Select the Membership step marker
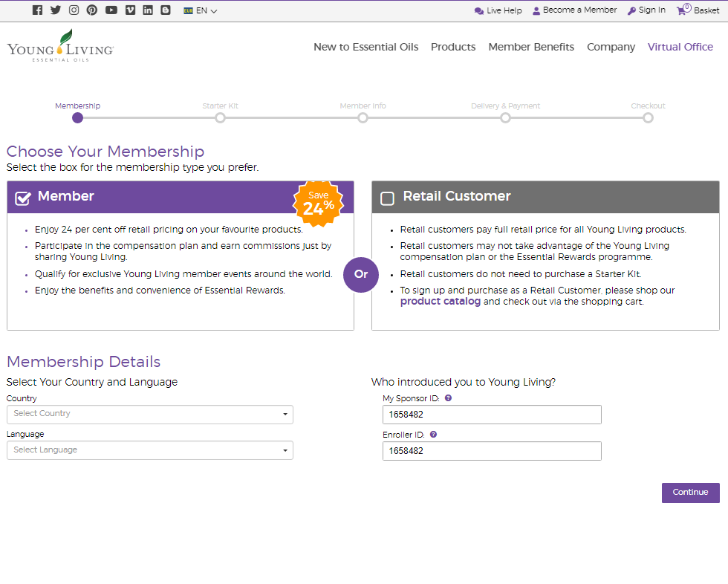This screenshot has height=584, width=728. 77,118
